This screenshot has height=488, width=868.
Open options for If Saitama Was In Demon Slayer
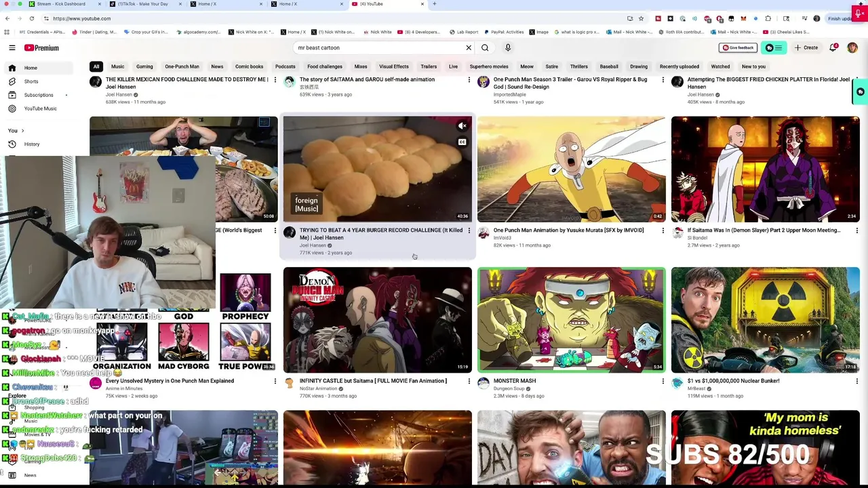(856, 230)
